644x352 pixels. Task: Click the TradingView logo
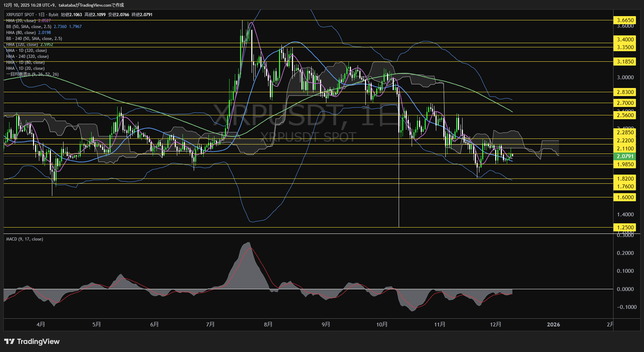(x=32, y=341)
